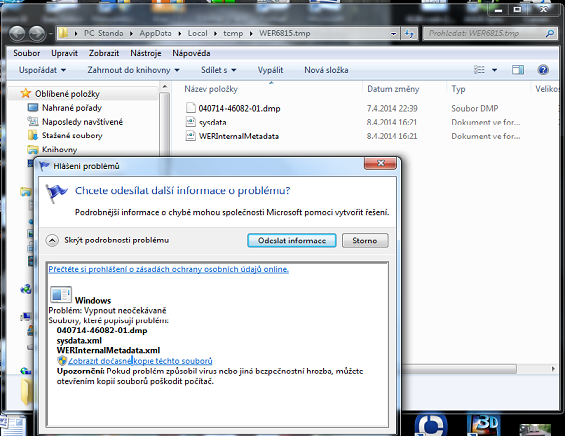Expand the view options dropdown arrow
565x436 pixels.
click(x=494, y=70)
